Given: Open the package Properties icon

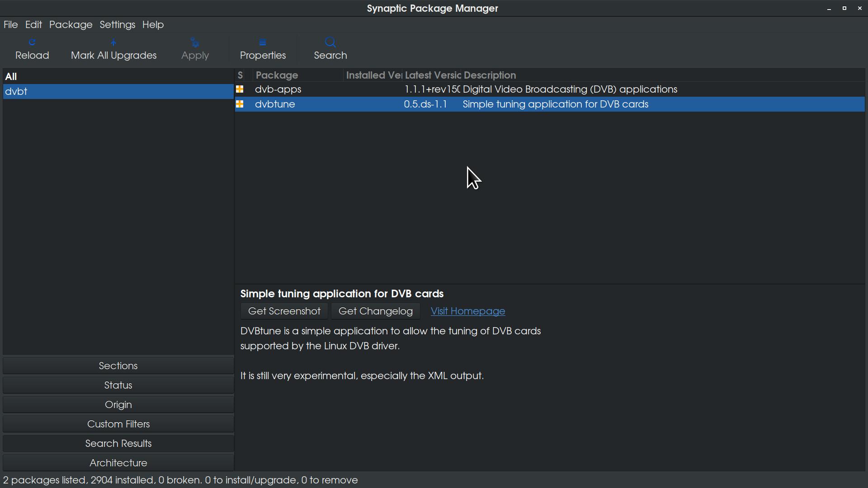Looking at the screenshot, I should point(263,43).
